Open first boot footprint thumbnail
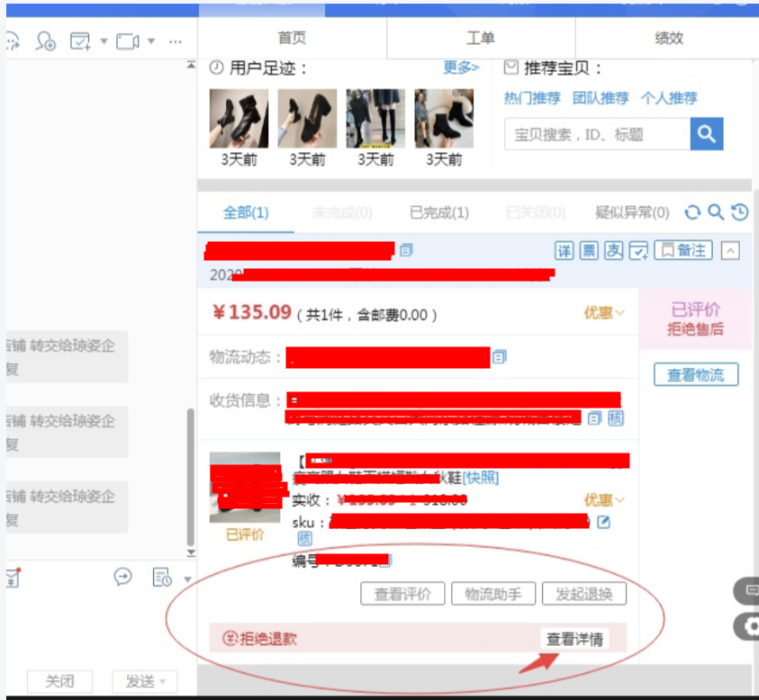 239,118
